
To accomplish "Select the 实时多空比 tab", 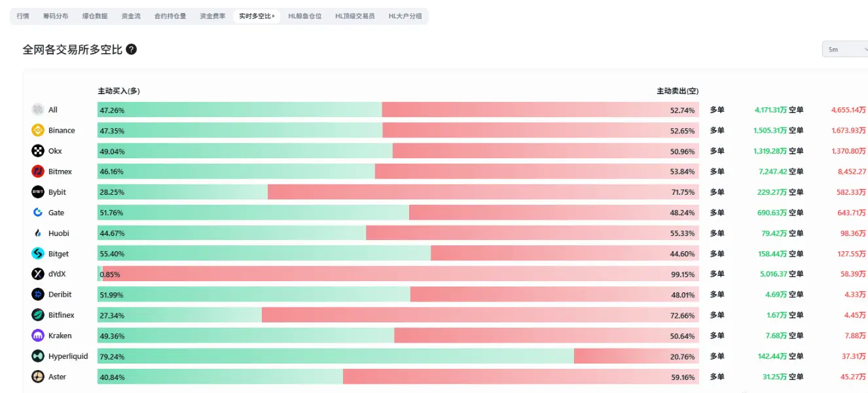I will coord(257,16).
